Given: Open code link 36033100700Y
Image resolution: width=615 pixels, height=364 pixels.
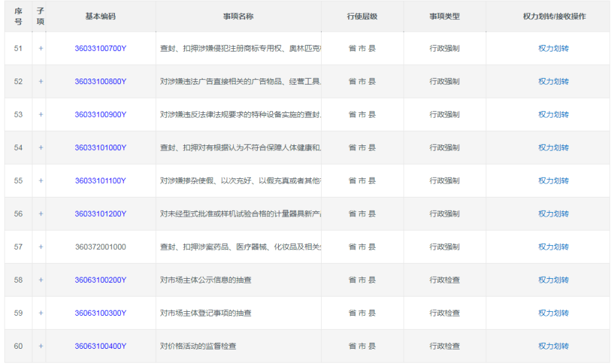Looking at the screenshot, I should click(x=100, y=48).
